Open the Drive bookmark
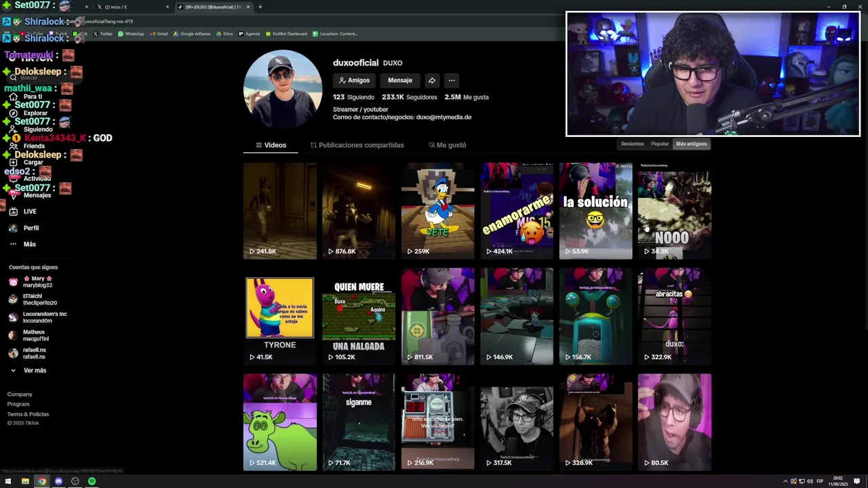The image size is (868, 488). pyautogui.click(x=224, y=33)
